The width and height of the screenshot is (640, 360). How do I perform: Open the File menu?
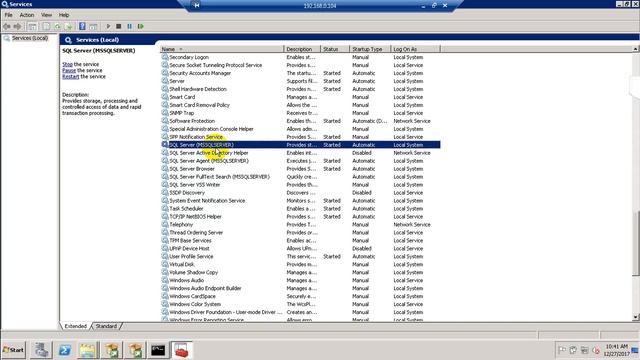pyautogui.click(x=9, y=15)
